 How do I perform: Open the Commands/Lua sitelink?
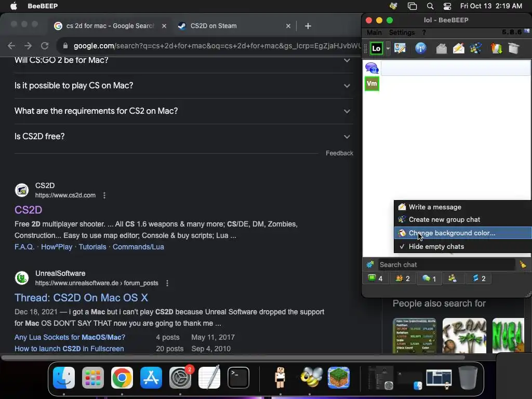138,247
